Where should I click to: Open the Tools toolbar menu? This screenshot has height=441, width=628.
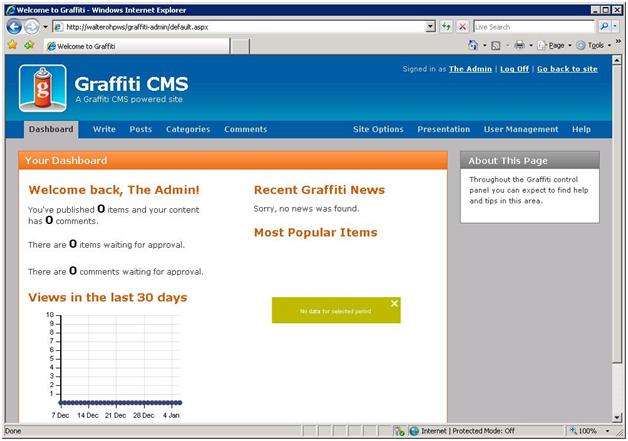point(594,46)
